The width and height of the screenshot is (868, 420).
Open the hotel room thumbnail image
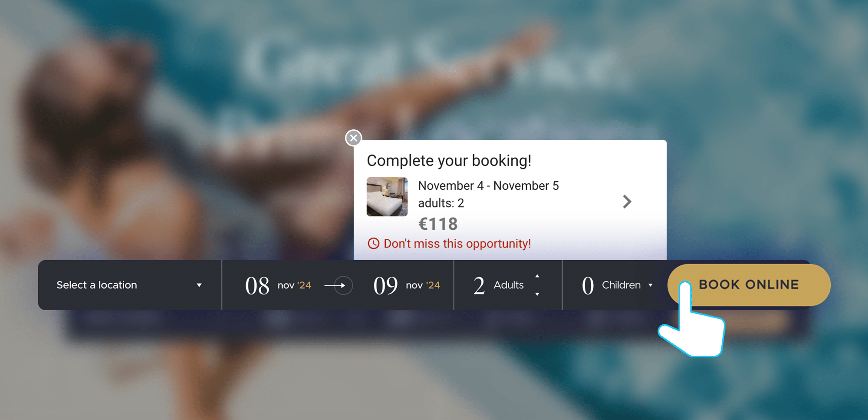(x=387, y=197)
